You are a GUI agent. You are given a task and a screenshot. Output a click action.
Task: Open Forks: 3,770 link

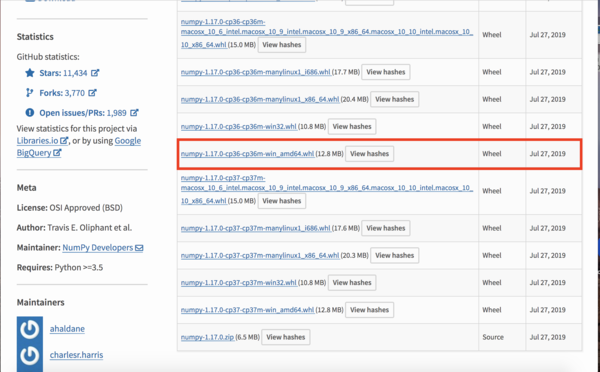pos(62,93)
